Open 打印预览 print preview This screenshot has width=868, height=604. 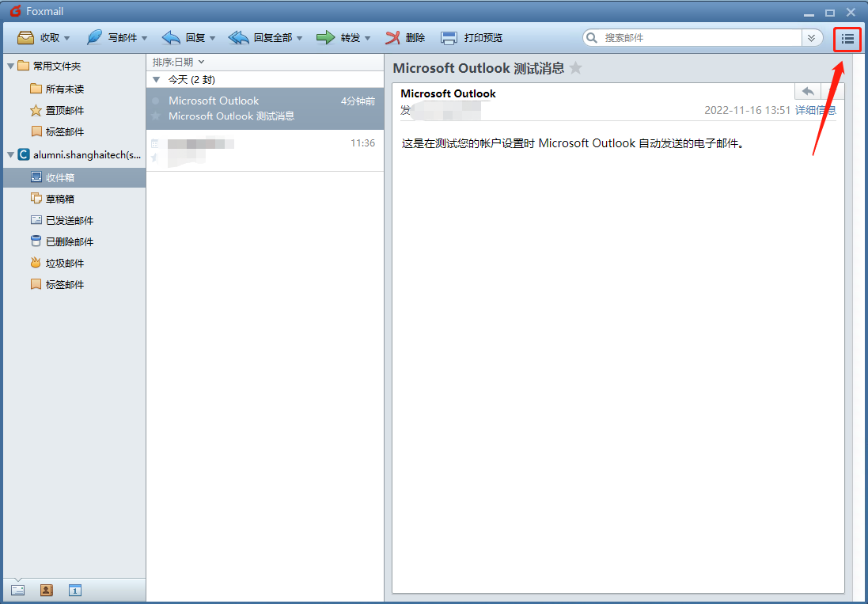[472, 38]
